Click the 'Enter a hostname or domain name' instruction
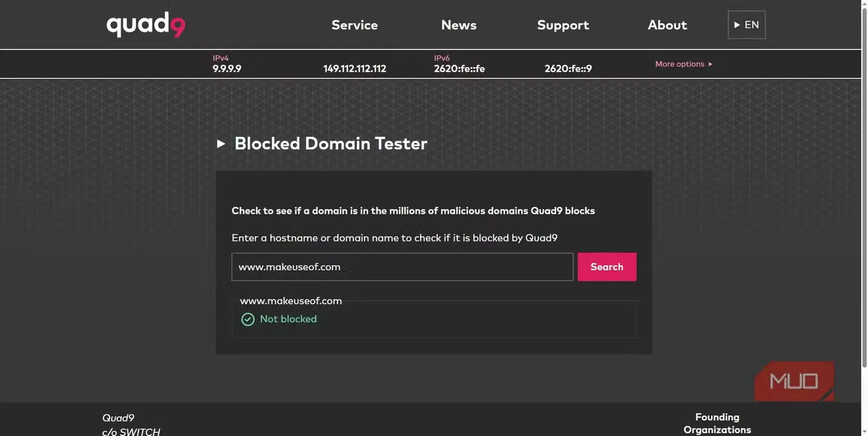The height and width of the screenshot is (436, 868). click(x=394, y=238)
